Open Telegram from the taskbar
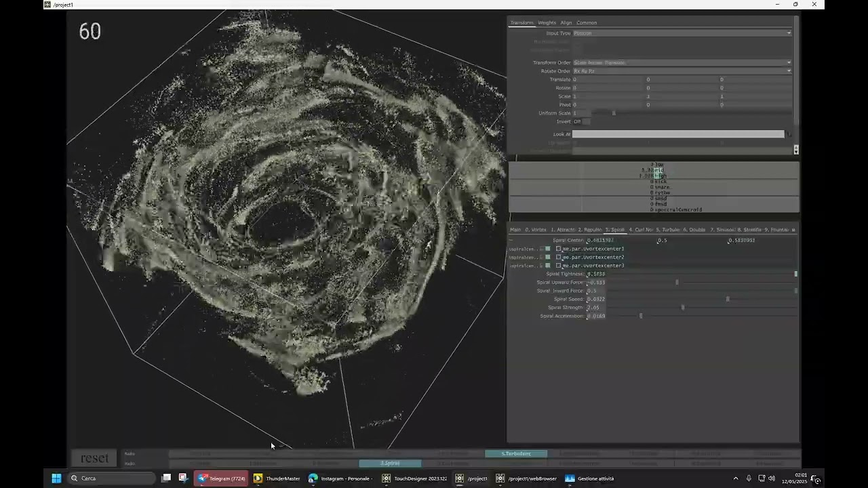This screenshot has width=868, height=488. [x=222, y=479]
